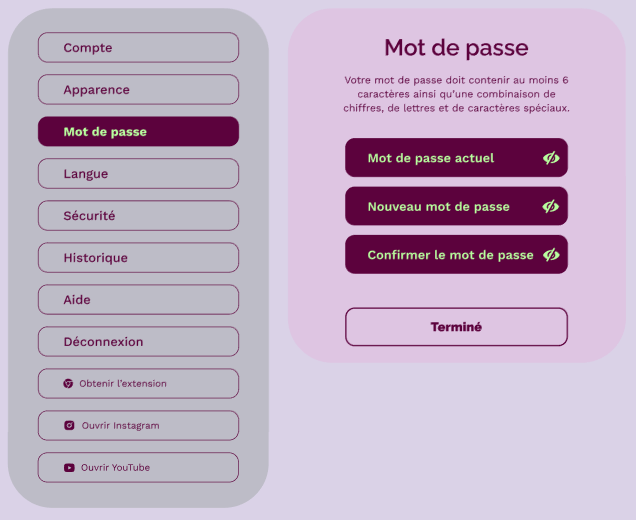This screenshot has width=636, height=520.
Task: Go to Langue settings
Action: pos(138,174)
